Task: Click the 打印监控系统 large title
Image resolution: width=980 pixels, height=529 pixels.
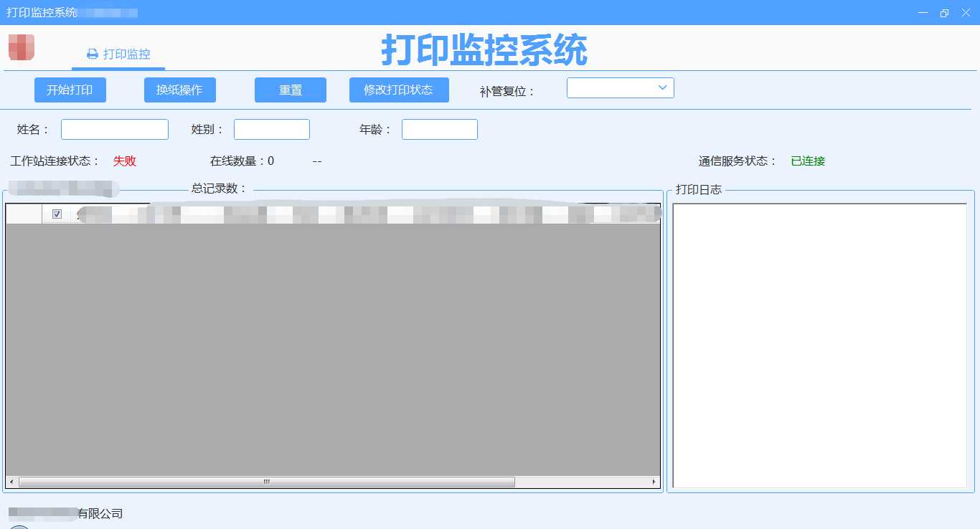Action: 484,49
